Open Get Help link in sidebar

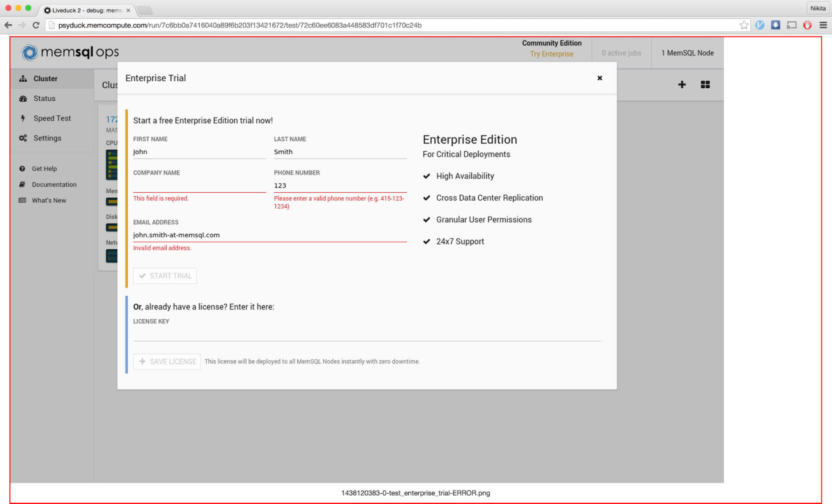44,168
